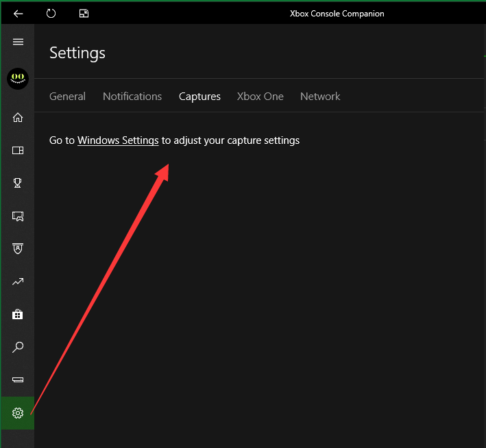The width and height of the screenshot is (486, 448).
Task: Open Trending arrow icon
Action: 18,282
